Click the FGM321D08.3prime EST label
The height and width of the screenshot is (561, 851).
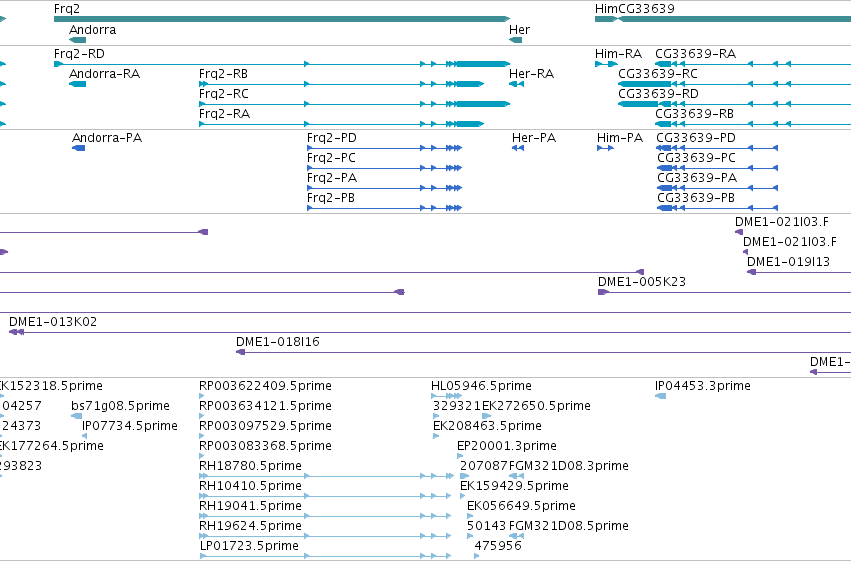coord(569,467)
